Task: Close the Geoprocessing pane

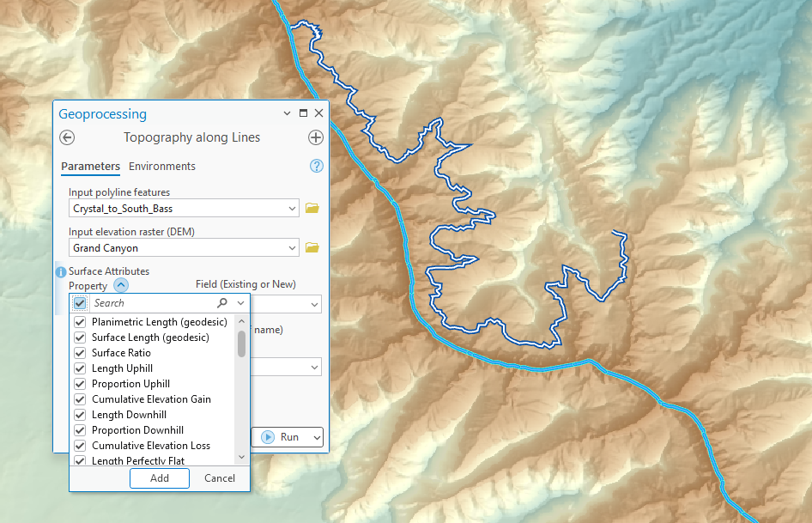Action: point(319,113)
